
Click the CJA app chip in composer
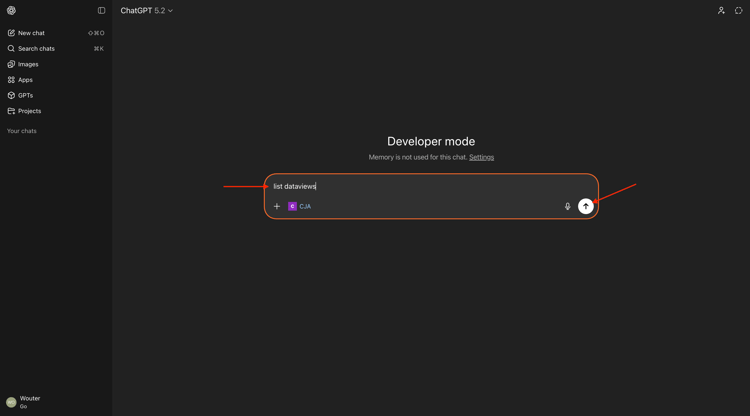tap(299, 207)
